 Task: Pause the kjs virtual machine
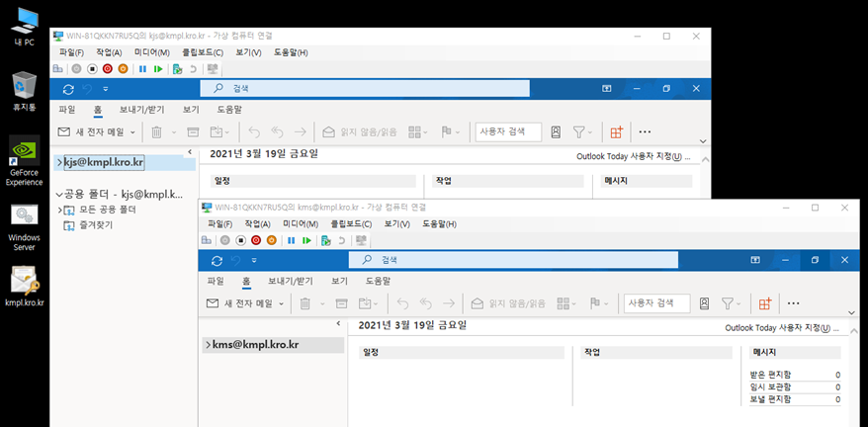(142, 69)
